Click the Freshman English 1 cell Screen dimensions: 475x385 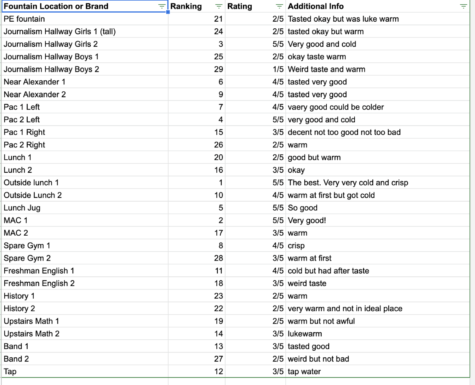pos(85,271)
